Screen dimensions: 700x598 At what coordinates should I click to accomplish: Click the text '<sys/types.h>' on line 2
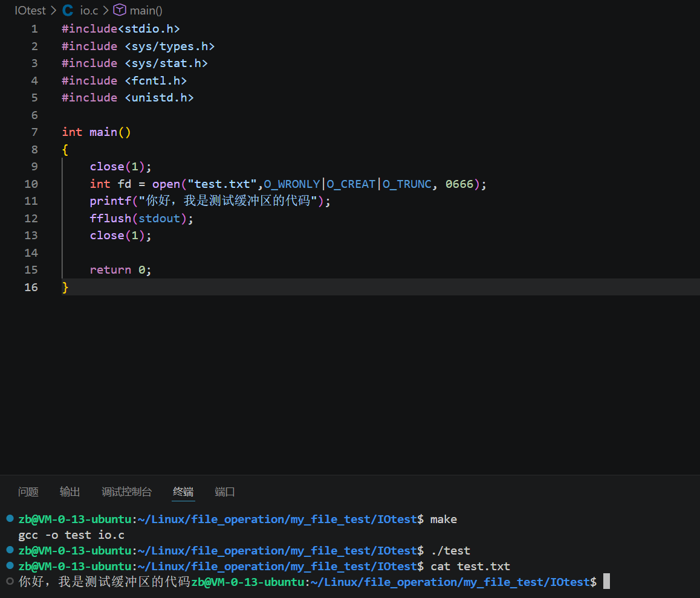(170, 47)
